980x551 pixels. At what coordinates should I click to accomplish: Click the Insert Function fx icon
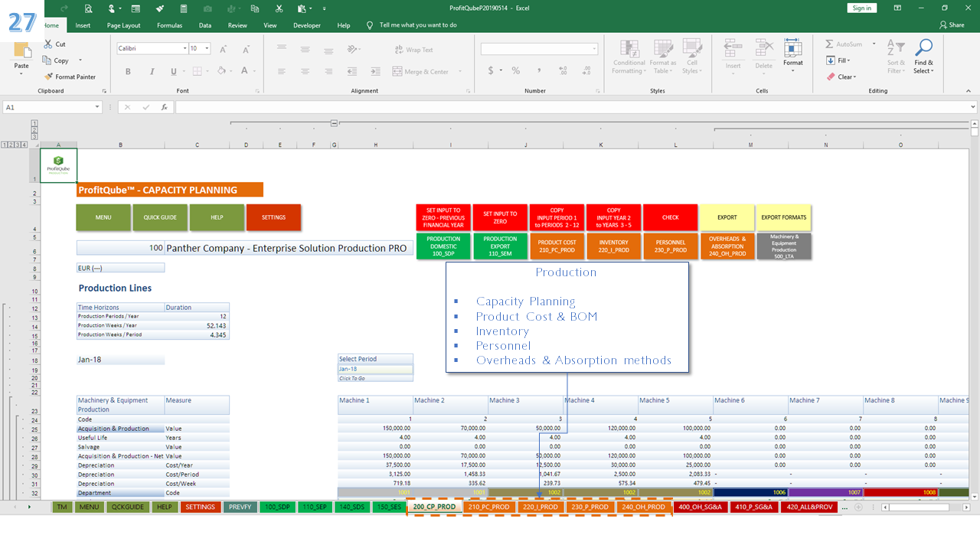pyautogui.click(x=164, y=107)
